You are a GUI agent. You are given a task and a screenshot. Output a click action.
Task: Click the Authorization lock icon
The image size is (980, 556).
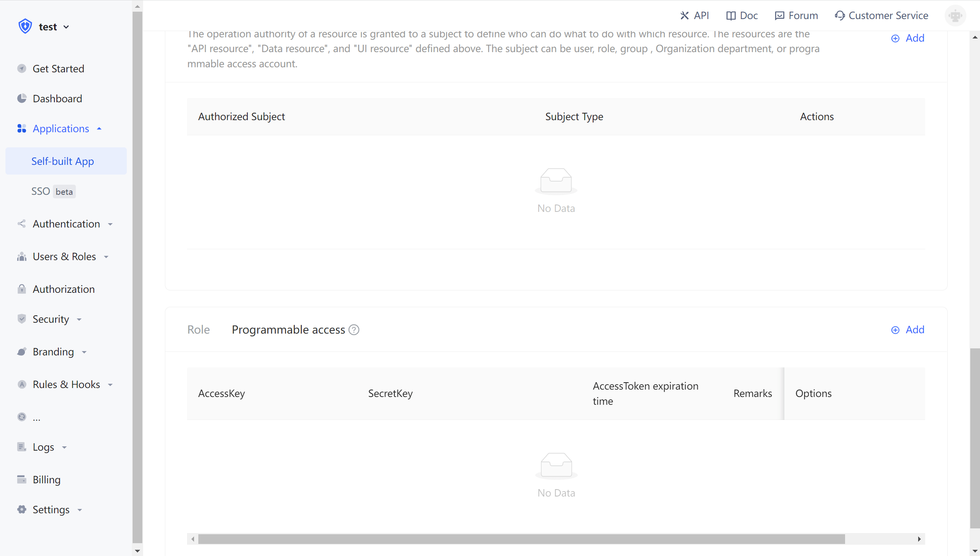(22, 289)
